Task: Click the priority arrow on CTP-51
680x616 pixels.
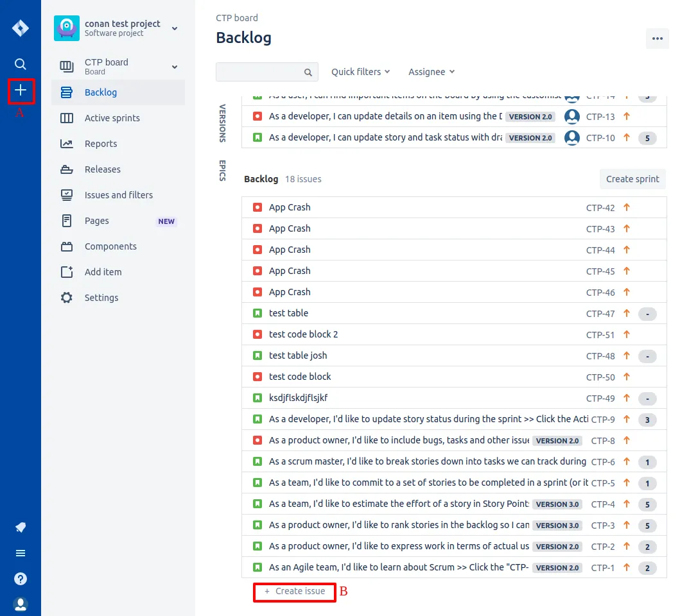Action: click(x=626, y=334)
